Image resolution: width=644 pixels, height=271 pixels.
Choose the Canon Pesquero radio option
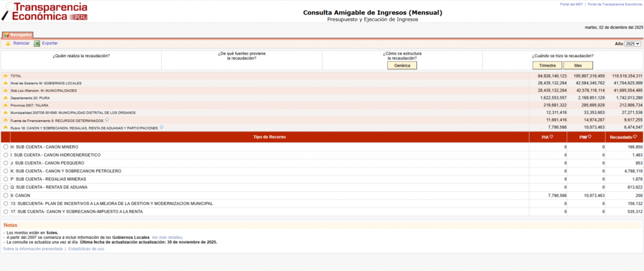tap(6, 163)
